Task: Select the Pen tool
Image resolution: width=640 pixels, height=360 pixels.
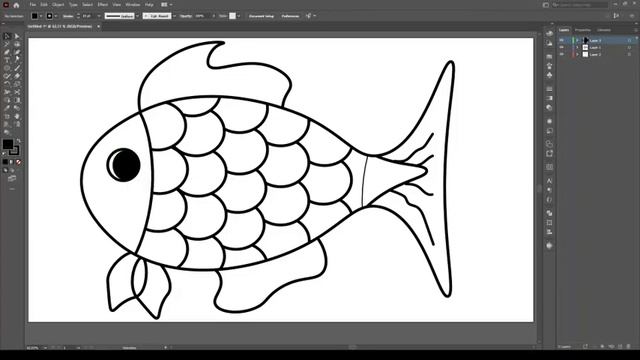Action: 7,52
